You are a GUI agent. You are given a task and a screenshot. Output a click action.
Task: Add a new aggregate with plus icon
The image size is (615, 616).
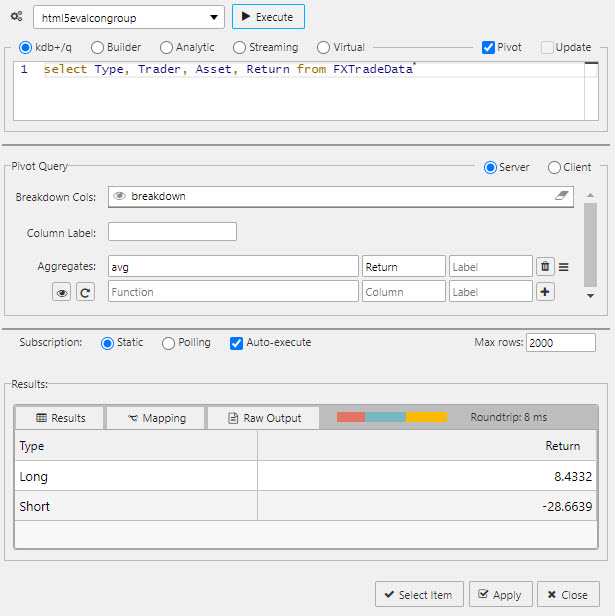pos(545,291)
